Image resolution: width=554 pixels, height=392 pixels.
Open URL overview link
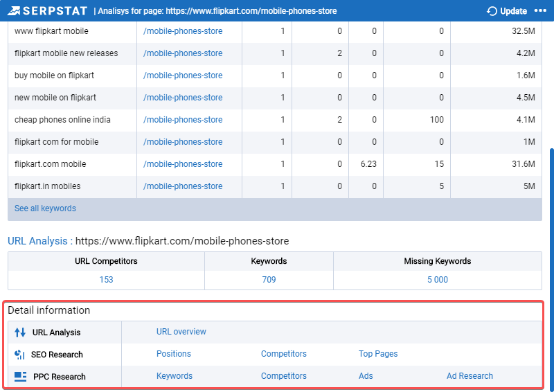click(x=181, y=332)
